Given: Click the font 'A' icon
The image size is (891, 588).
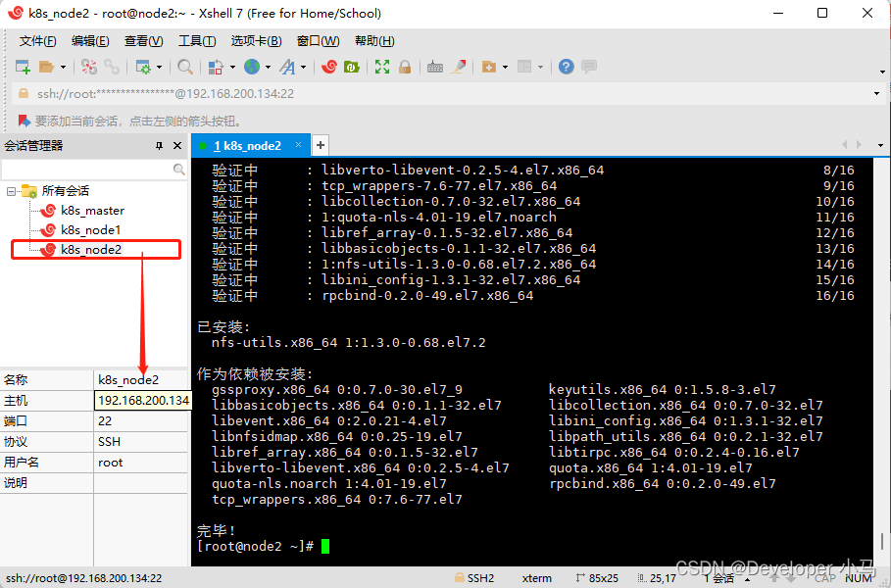Looking at the screenshot, I should pyautogui.click(x=287, y=67).
